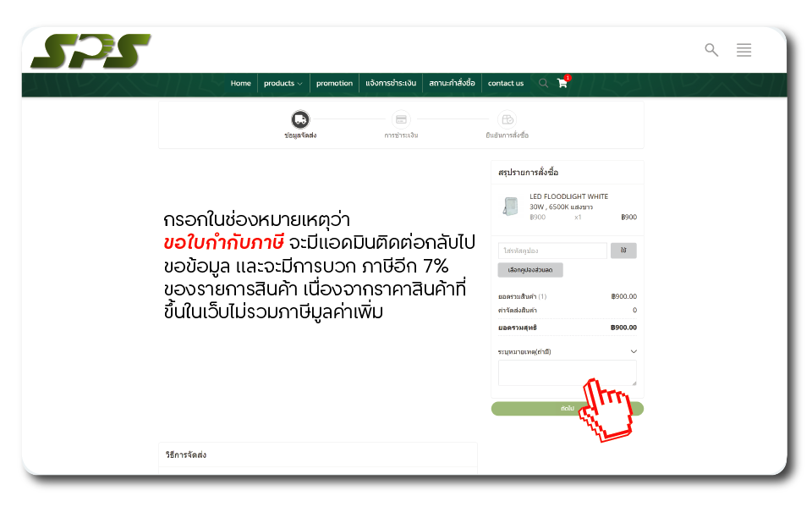Click the SPS logo
Viewport: 812px width, 507px height.
point(90,51)
